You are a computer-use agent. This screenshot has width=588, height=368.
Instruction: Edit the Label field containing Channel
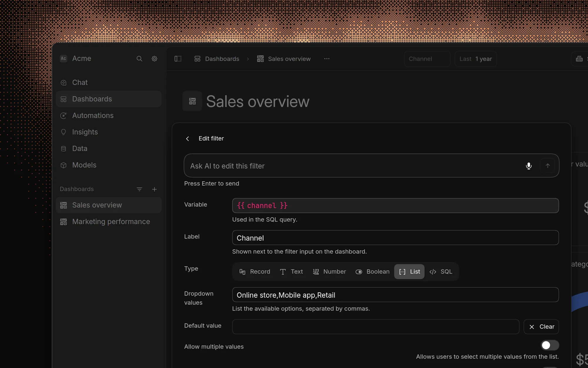click(395, 238)
